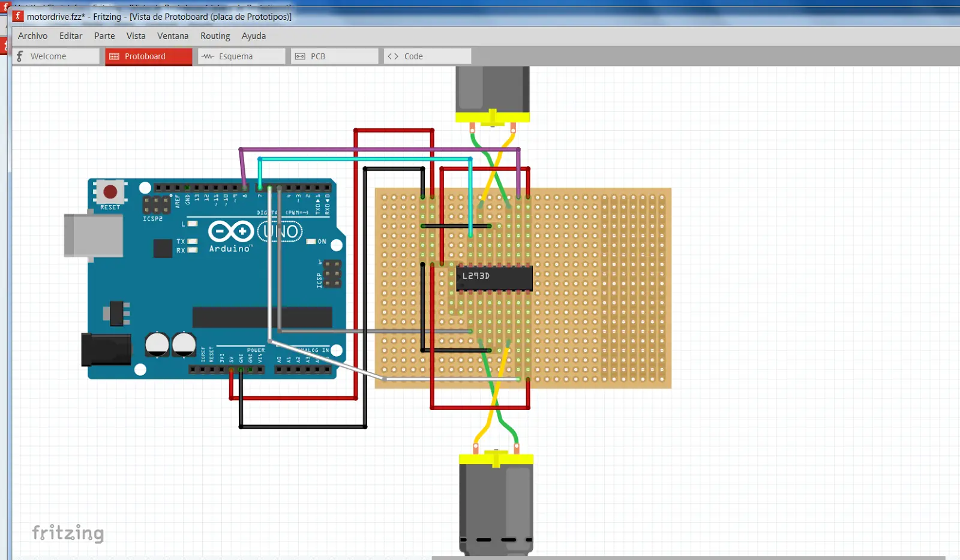Open the Ayuda menu
Screen dimensions: 960x560
click(254, 36)
